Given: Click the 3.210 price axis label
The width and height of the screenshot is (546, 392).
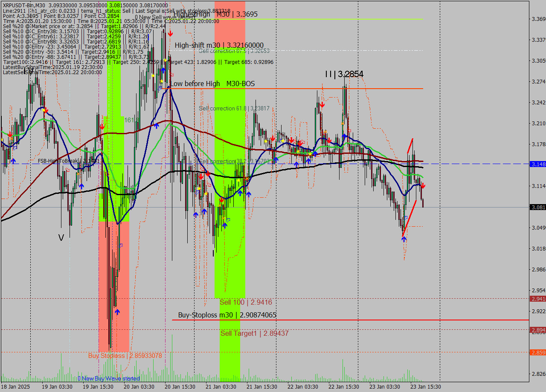Looking at the screenshot, I should [538, 124].
